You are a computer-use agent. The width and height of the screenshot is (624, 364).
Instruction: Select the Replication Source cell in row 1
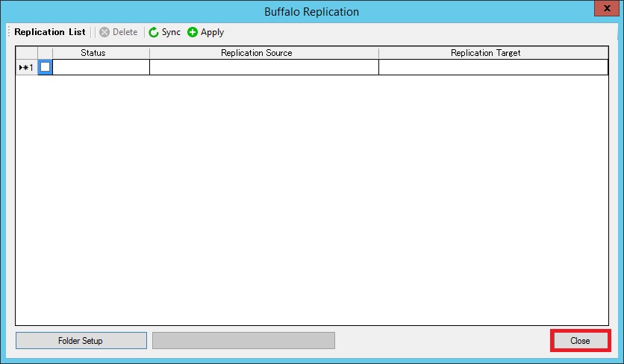tap(263, 67)
